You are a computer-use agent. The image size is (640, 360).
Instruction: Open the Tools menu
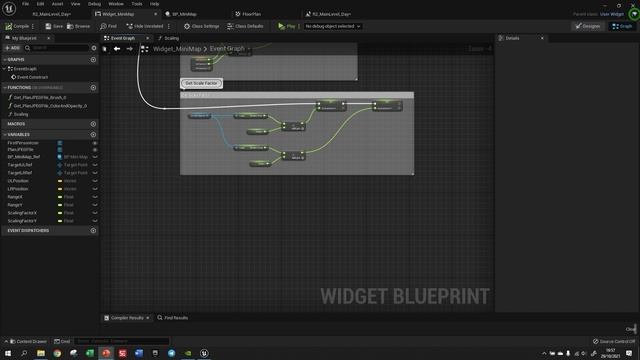point(137,4)
